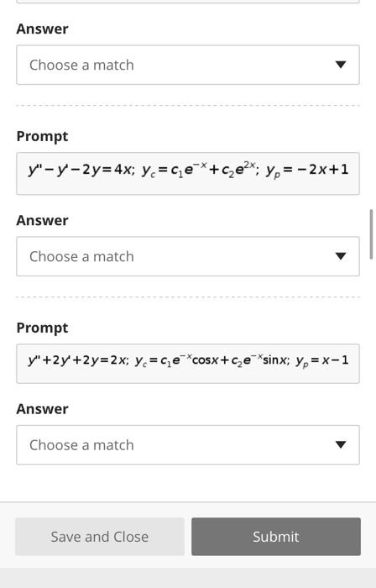Click the particular solution −2x+1 text
This screenshot has width=376, height=588.
click(x=307, y=171)
